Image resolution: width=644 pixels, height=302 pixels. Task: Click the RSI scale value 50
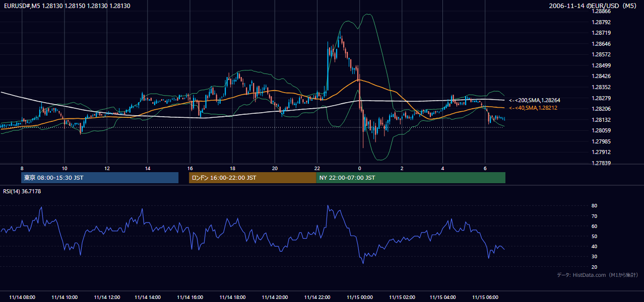[x=595, y=236]
